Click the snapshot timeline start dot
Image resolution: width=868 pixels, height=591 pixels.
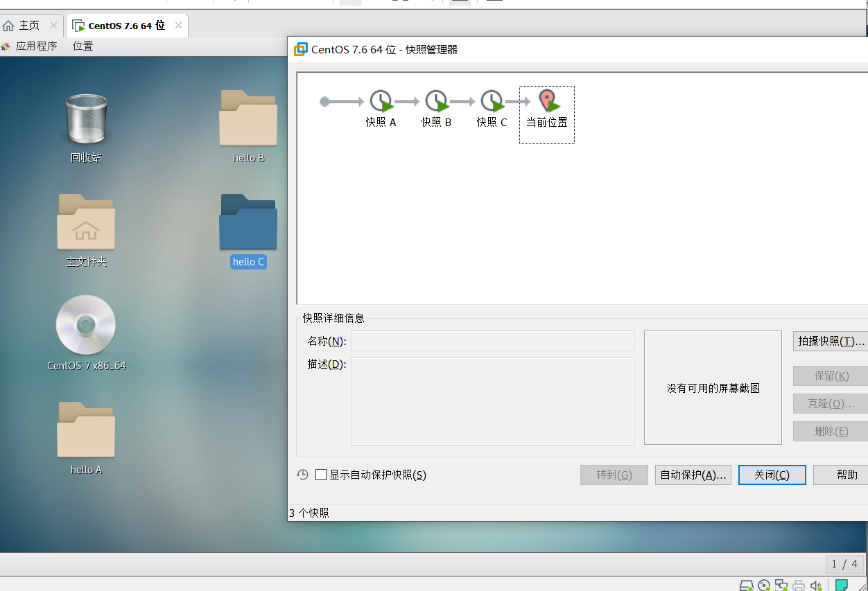(x=324, y=102)
